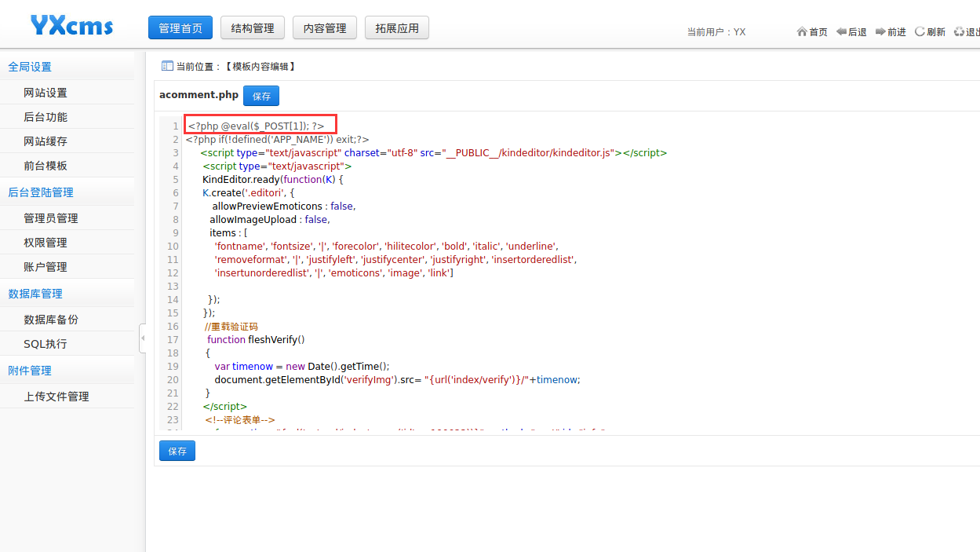Image resolution: width=980 pixels, height=552 pixels.
Task: Open SQL执行 in the sidebar
Action: click(x=46, y=344)
